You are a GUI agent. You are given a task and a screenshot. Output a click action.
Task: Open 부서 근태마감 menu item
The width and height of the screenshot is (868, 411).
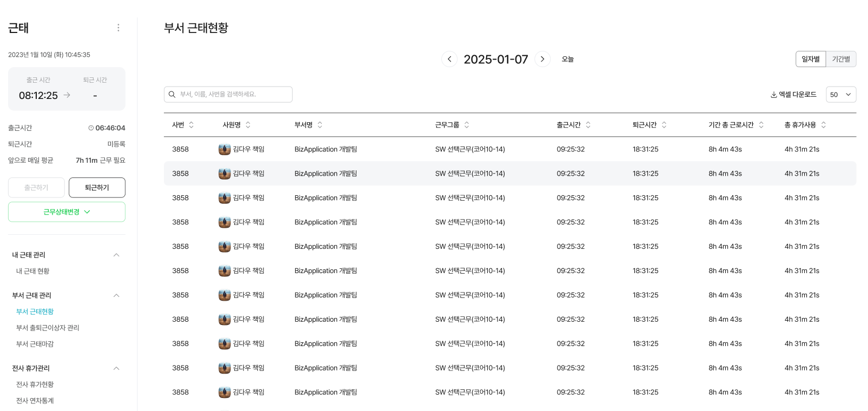coord(35,344)
